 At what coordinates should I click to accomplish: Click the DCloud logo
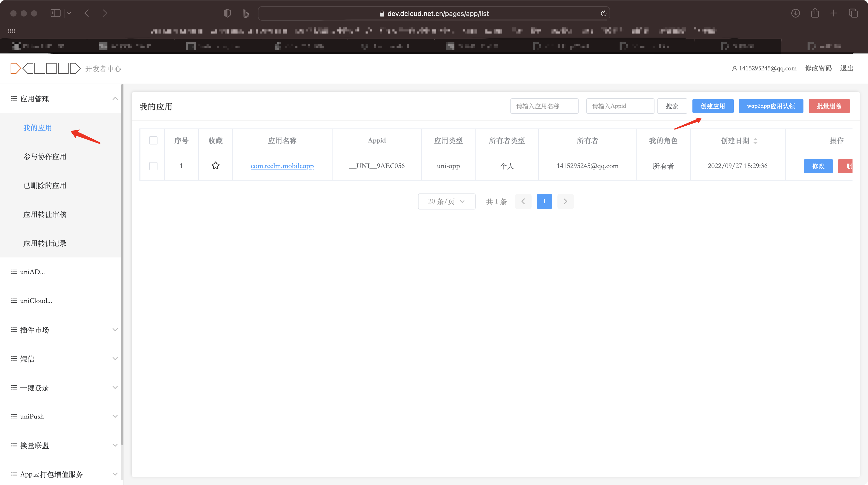coord(45,68)
